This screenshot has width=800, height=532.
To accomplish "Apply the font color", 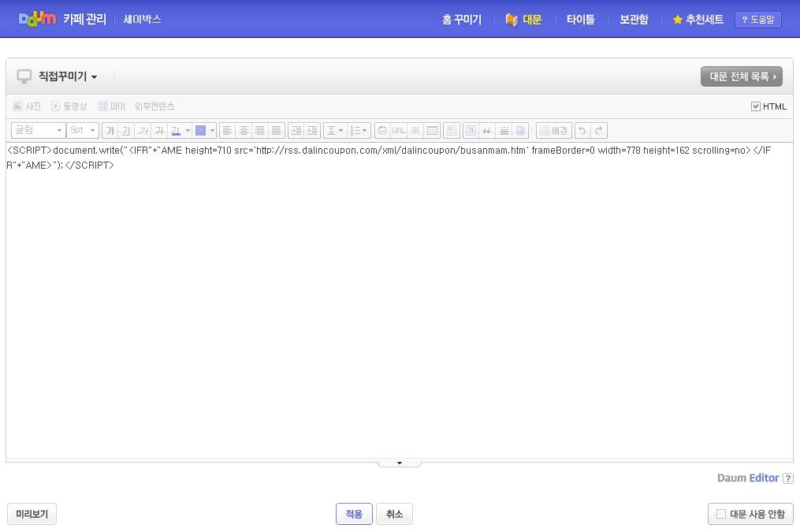I will point(176,131).
